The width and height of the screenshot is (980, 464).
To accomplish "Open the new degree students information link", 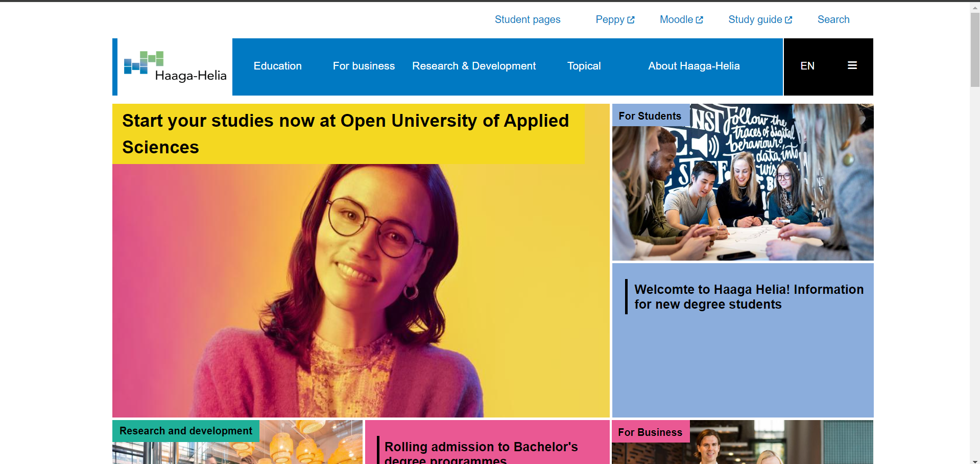I will pos(748,297).
